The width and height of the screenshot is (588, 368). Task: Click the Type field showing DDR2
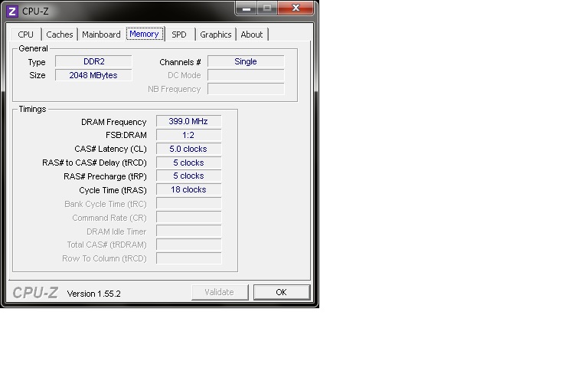click(x=93, y=61)
